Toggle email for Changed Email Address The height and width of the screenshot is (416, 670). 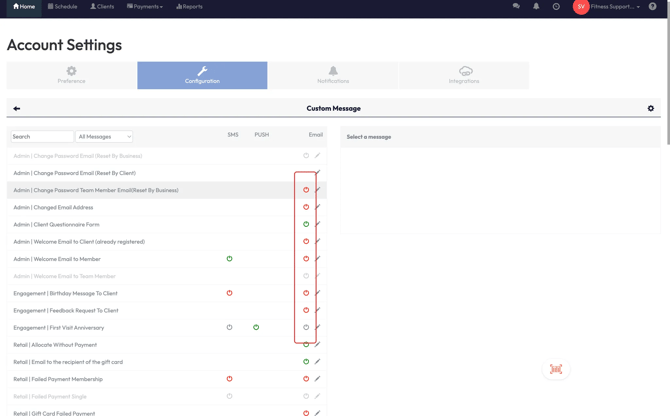point(306,207)
